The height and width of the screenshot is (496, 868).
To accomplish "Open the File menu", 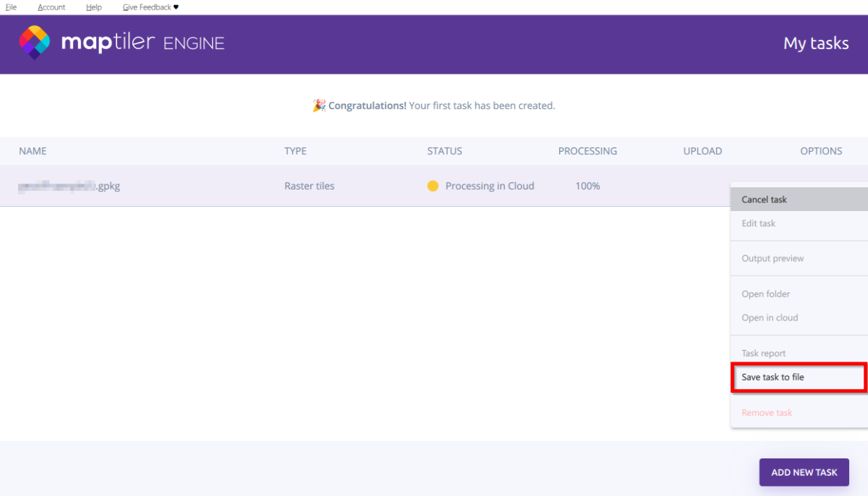I will point(11,7).
